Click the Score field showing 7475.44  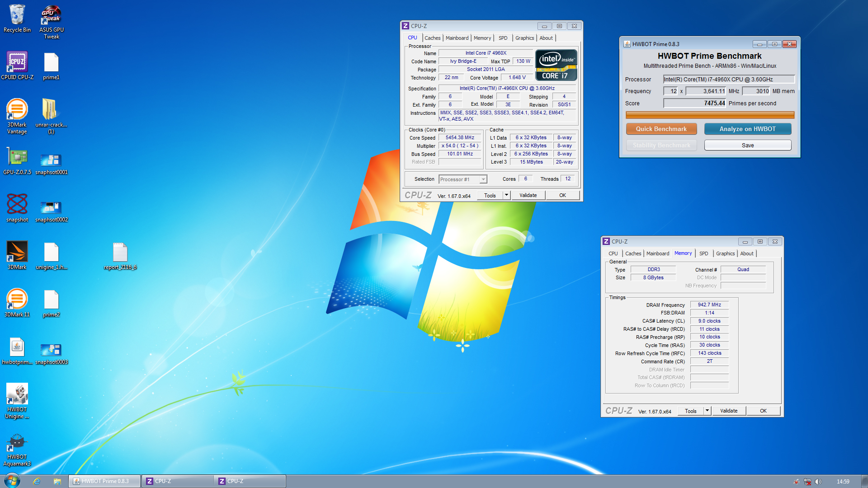[x=694, y=103]
